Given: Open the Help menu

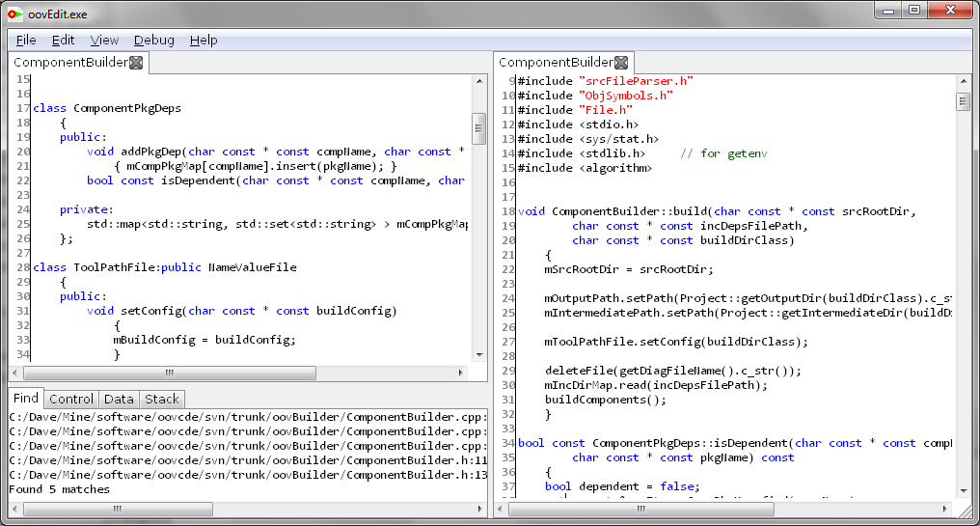Looking at the screenshot, I should 204,40.
